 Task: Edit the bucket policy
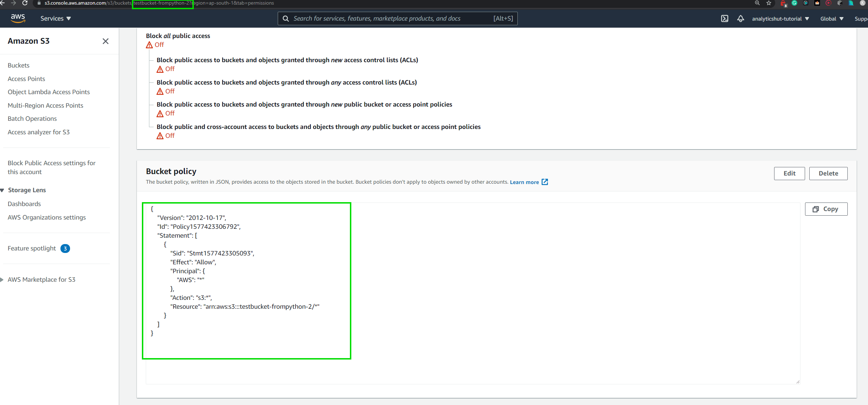(x=789, y=173)
